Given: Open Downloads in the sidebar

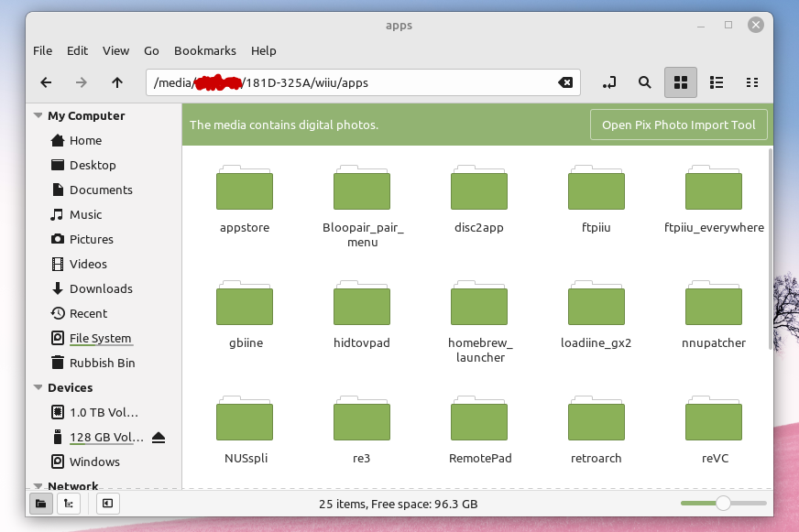Looking at the screenshot, I should 101,288.
